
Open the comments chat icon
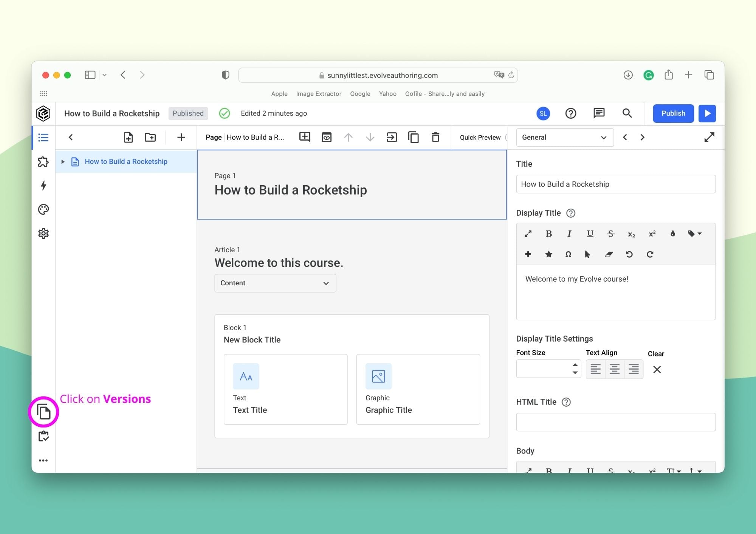(599, 113)
